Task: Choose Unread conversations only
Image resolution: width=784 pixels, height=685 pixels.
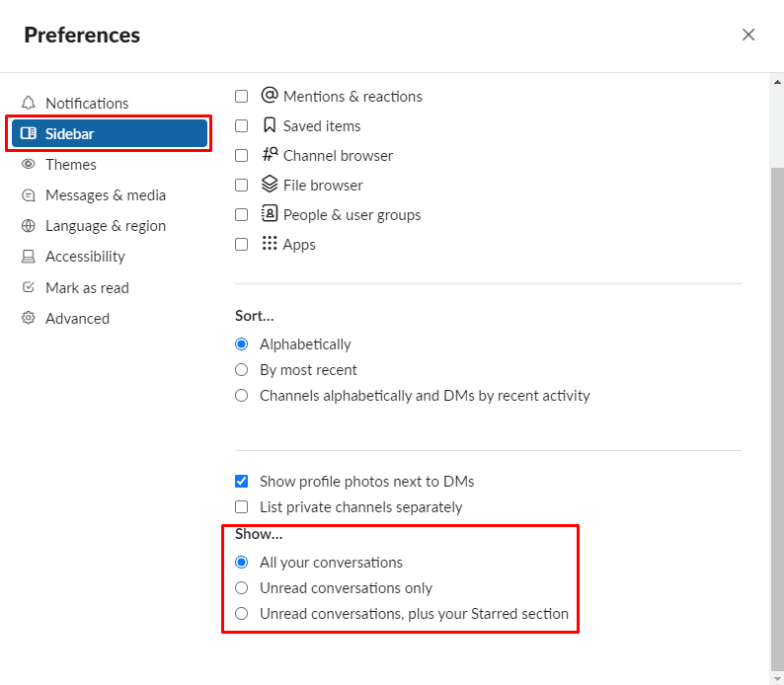Action: [x=242, y=588]
